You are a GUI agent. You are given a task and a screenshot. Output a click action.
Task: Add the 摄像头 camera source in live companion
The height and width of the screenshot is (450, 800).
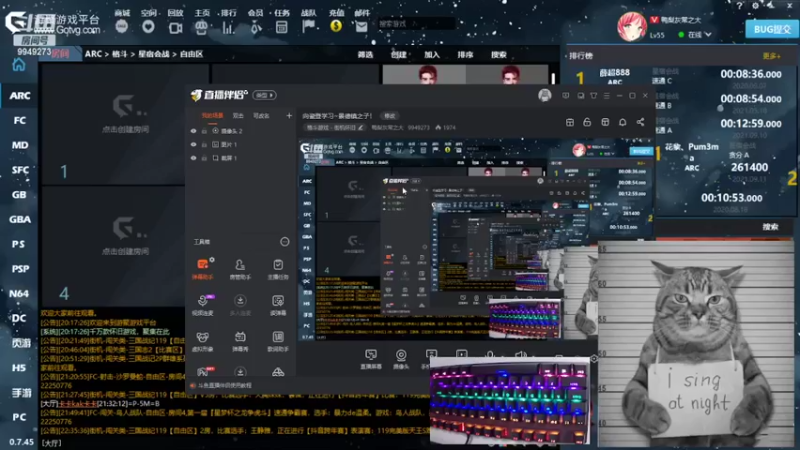coord(401,359)
